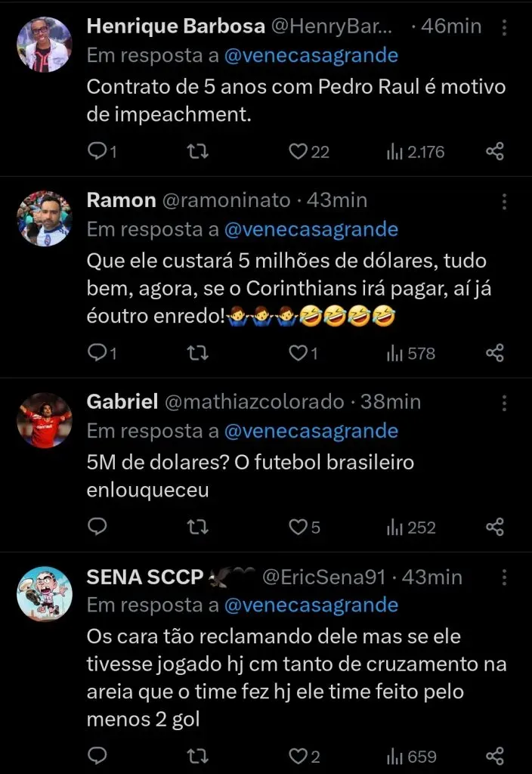The image size is (532, 774).
Task: Click the analytics icon showing 659 views
Action: point(394,754)
